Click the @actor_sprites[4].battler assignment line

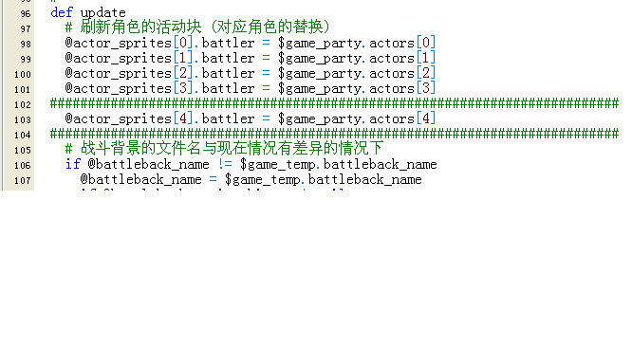pos(251,118)
